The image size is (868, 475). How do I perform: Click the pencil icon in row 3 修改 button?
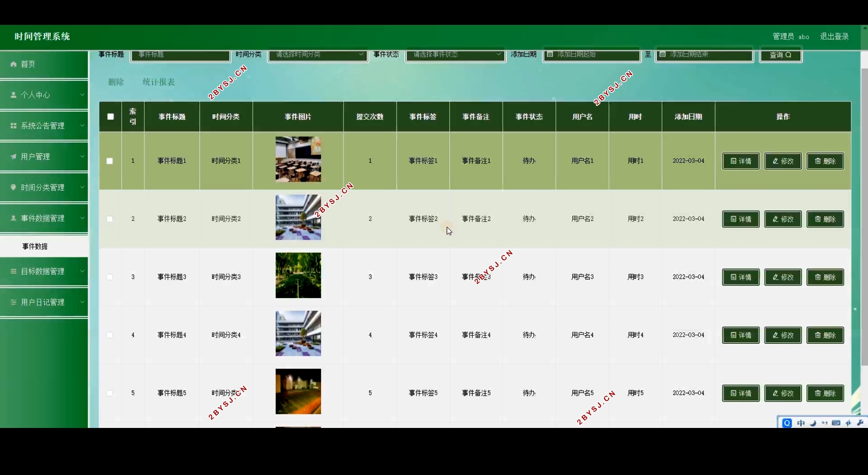click(x=775, y=277)
